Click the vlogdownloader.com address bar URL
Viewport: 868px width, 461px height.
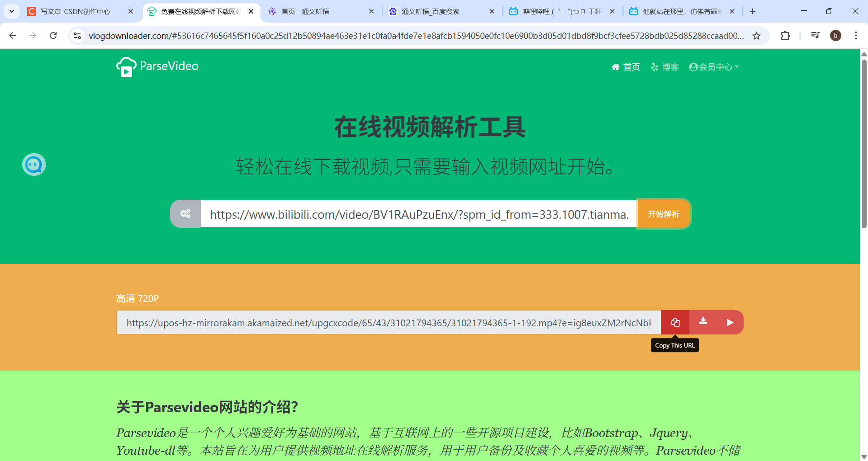416,36
